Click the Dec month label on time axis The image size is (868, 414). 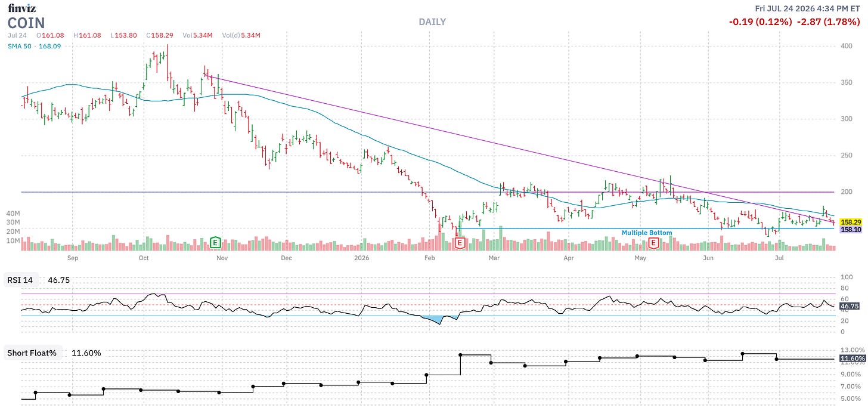click(286, 258)
